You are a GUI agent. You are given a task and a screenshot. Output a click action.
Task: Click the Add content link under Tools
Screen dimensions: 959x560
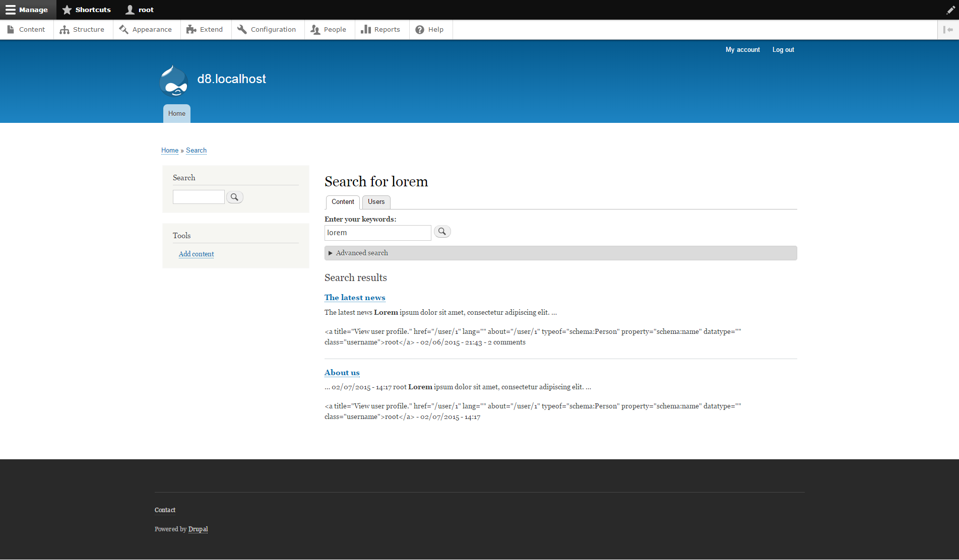[196, 254]
